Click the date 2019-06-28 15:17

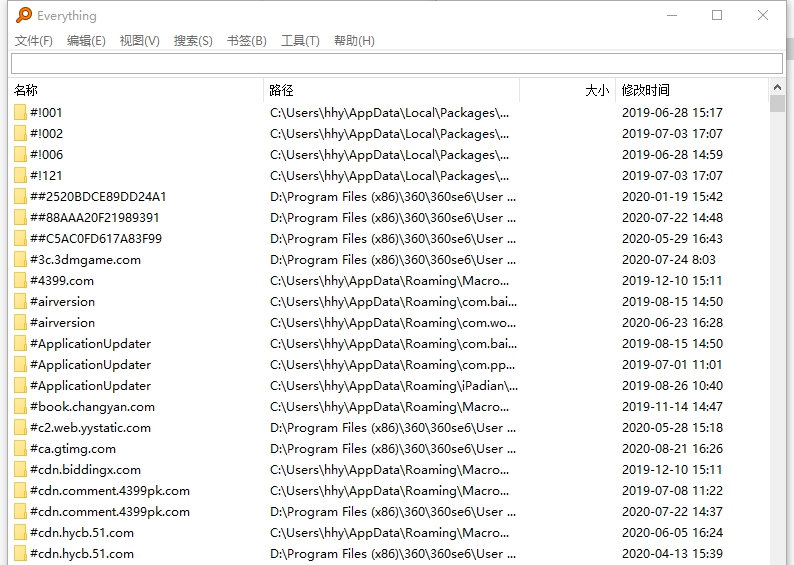(x=672, y=112)
